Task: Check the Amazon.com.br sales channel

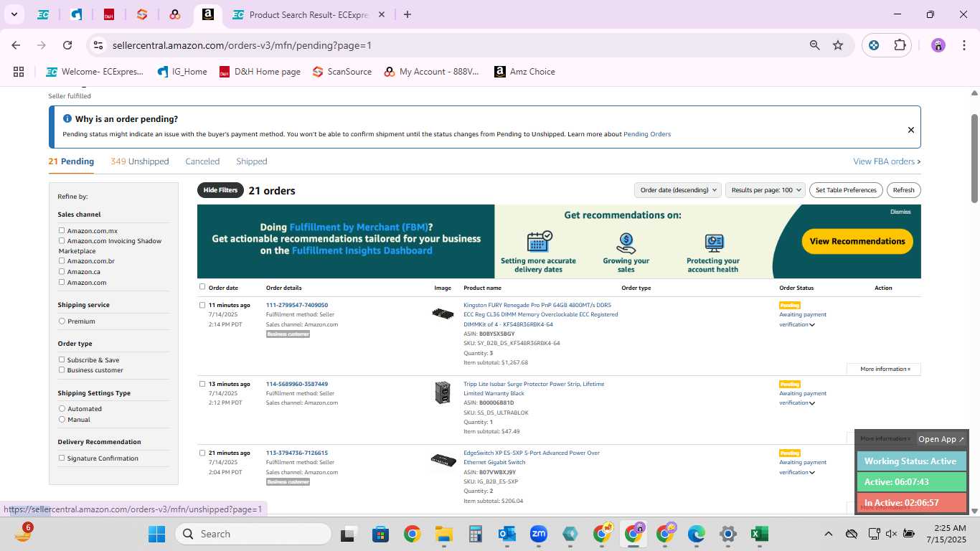Action: pyautogui.click(x=62, y=260)
